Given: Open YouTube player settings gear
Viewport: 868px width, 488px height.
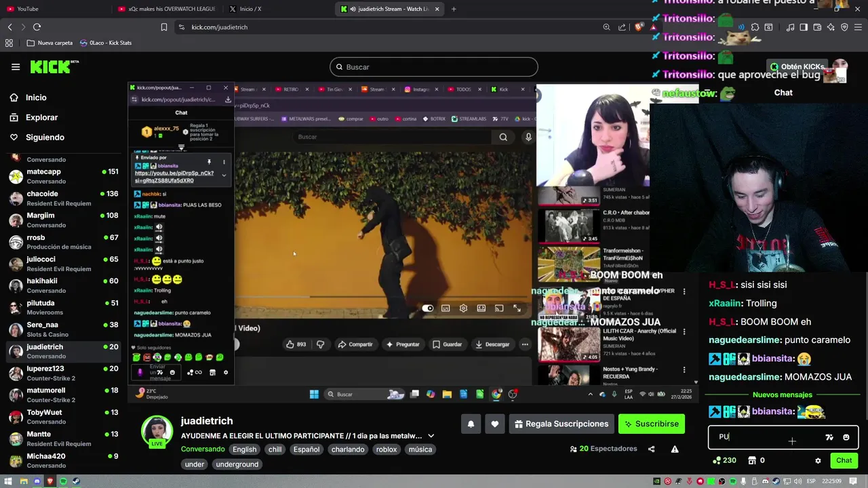Looking at the screenshot, I should [x=463, y=308].
